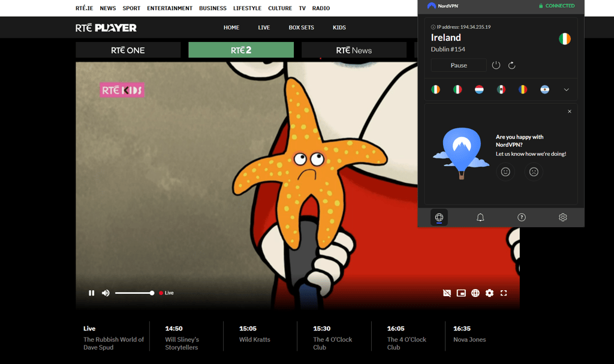Open NordVPN help question icon
This screenshot has width=614, height=364.
click(522, 218)
